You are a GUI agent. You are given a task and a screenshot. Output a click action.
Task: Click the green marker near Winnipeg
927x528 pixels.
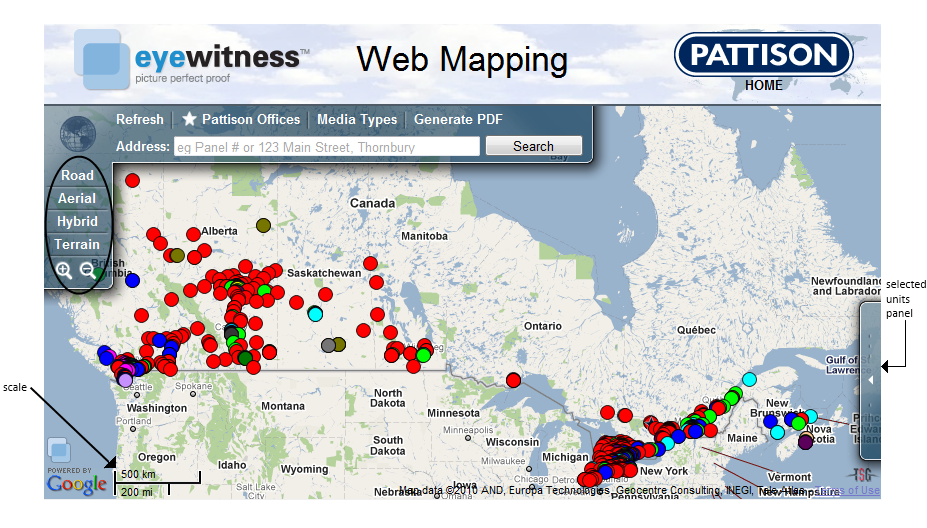point(423,355)
